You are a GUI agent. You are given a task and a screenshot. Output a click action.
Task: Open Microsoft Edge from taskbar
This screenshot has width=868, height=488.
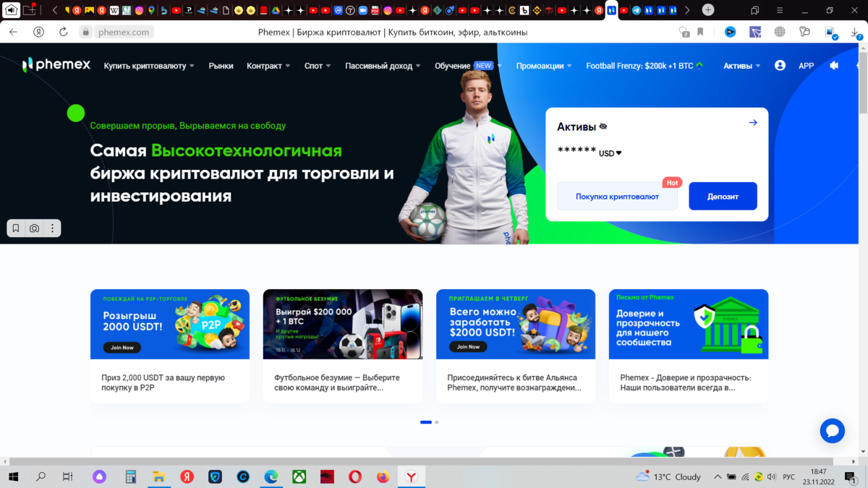271,477
